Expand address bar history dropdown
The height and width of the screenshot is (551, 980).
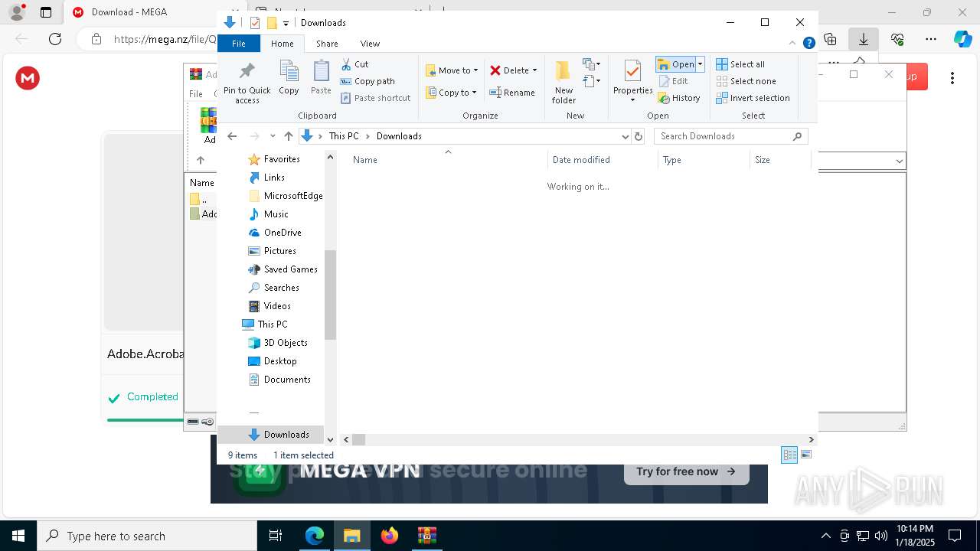(x=625, y=136)
